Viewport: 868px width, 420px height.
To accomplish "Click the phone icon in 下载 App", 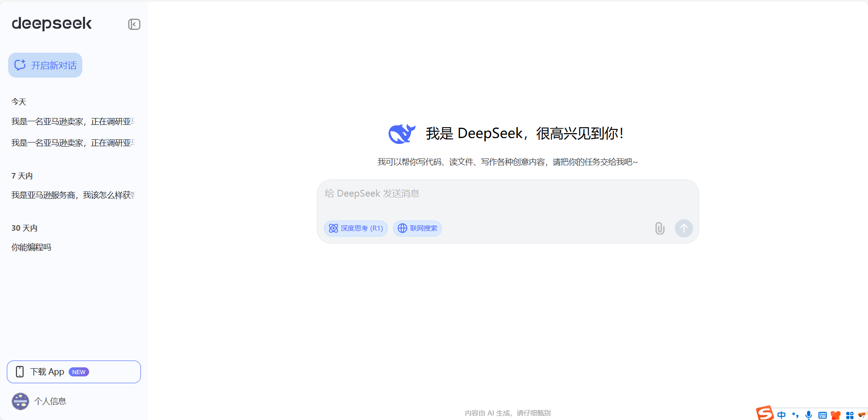I will click(x=20, y=372).
